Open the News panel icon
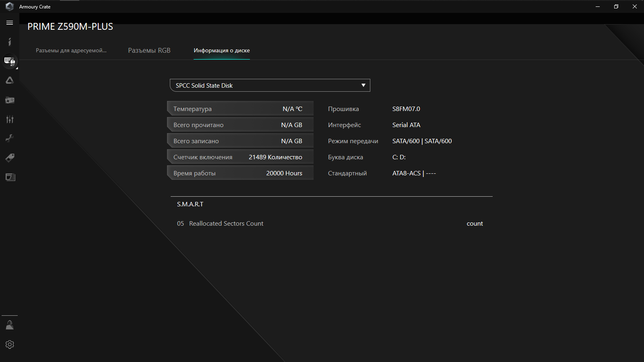This screenshot has height=362, width=644. tap(10, 177)
